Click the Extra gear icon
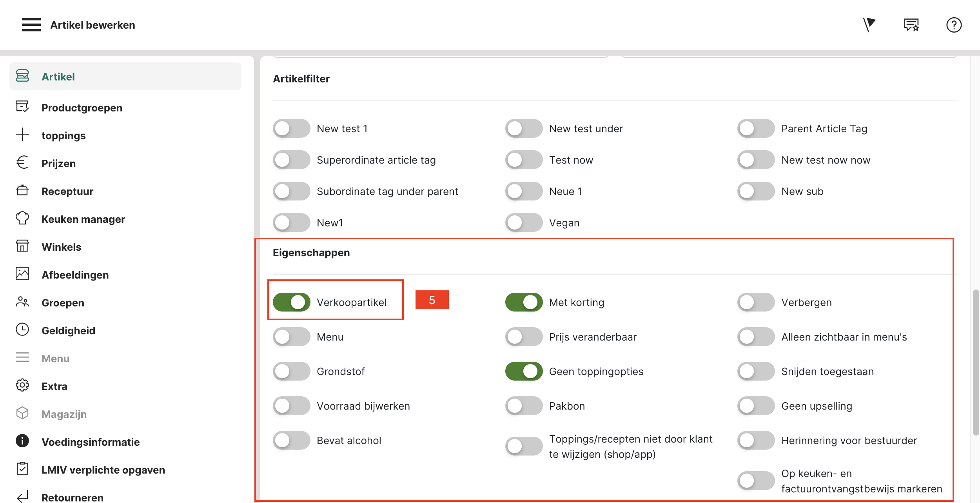 coord(22,386)
